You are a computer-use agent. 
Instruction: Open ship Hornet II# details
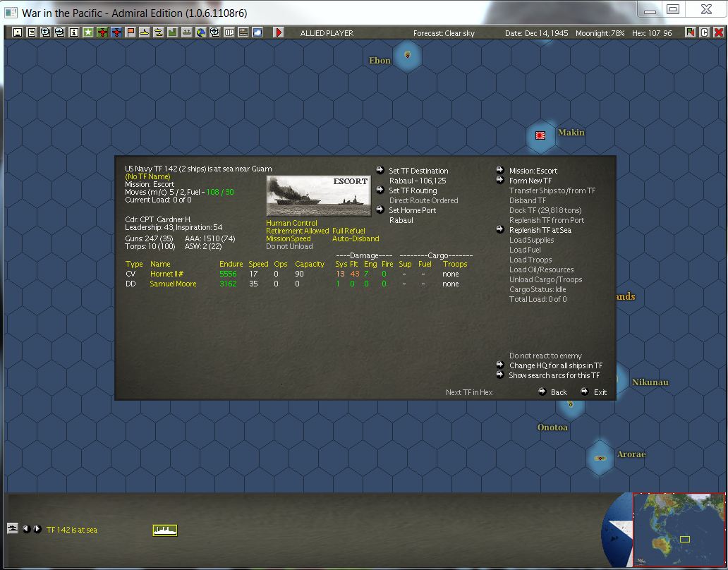[166, 274]
